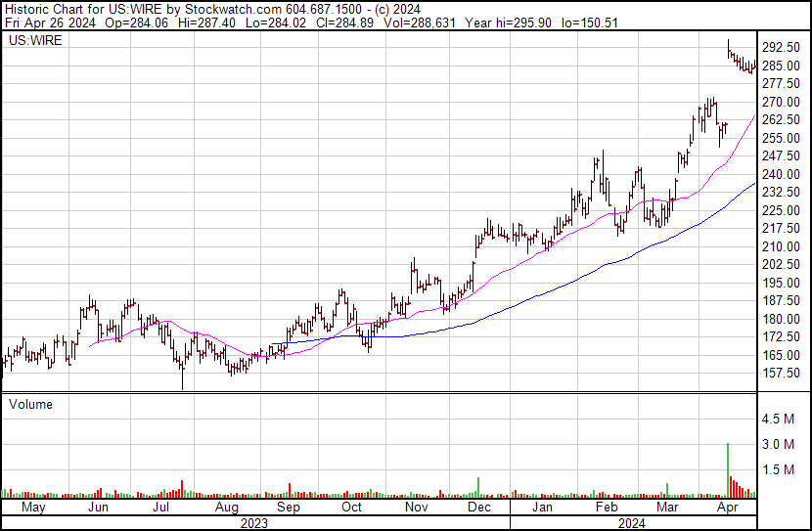Click the 180.00 price axis label
Image resolution: width=812 pixels, height=531 pixels.
point(781,320)
